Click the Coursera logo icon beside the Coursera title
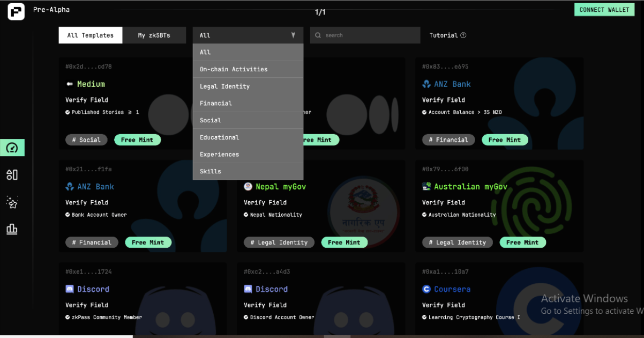This screenshot has height=338, width=644. pyautogui.click(x=426, y=289)
